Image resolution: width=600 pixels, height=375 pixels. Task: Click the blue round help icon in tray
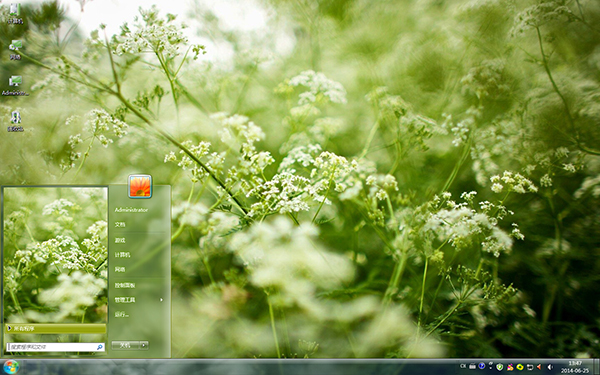(x=482, y=366)
